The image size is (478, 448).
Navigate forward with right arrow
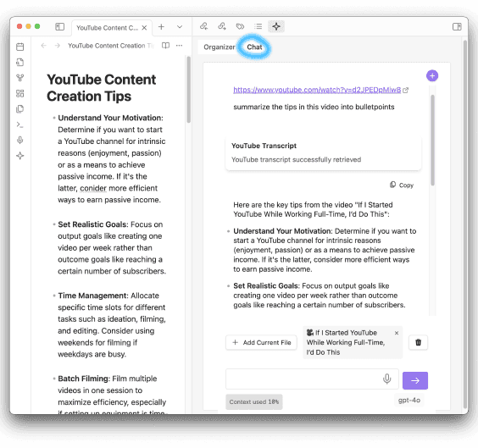pos(58,46)
